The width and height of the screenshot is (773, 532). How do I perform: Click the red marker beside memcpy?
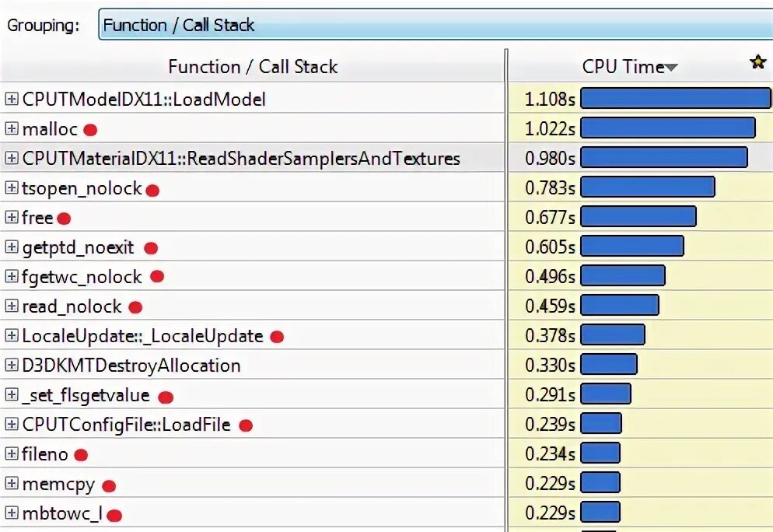tap(109, 486)
